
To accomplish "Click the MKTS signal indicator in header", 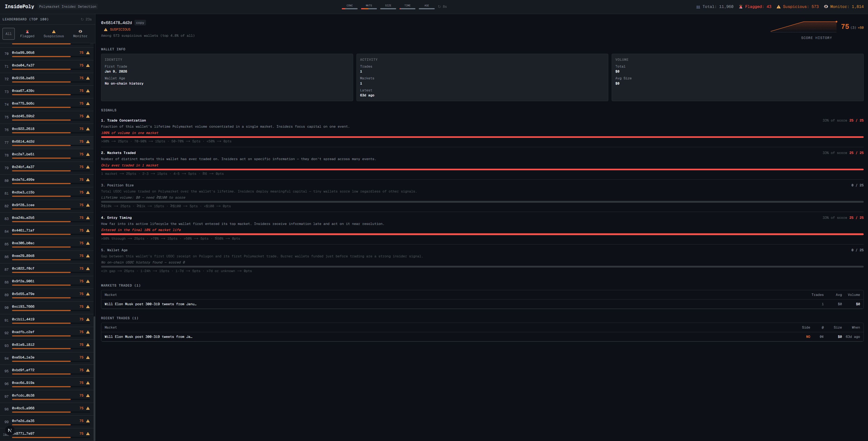I will coord(369,6).
